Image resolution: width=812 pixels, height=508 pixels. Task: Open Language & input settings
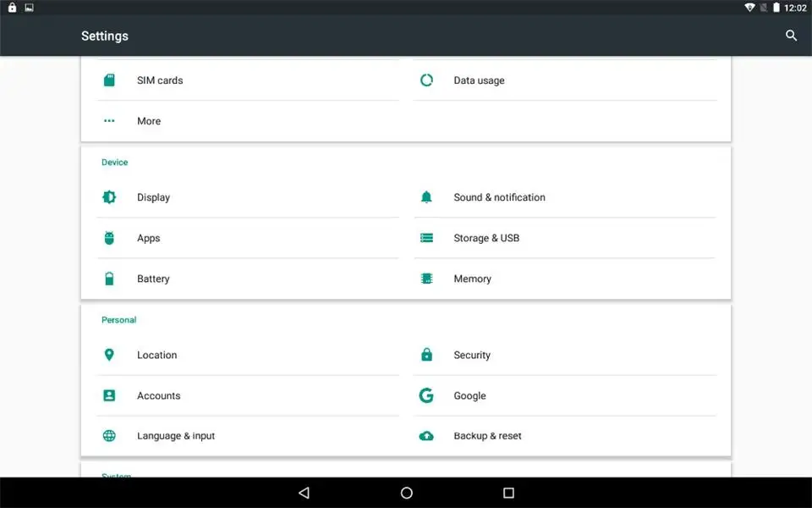click(x=248, y=436)
